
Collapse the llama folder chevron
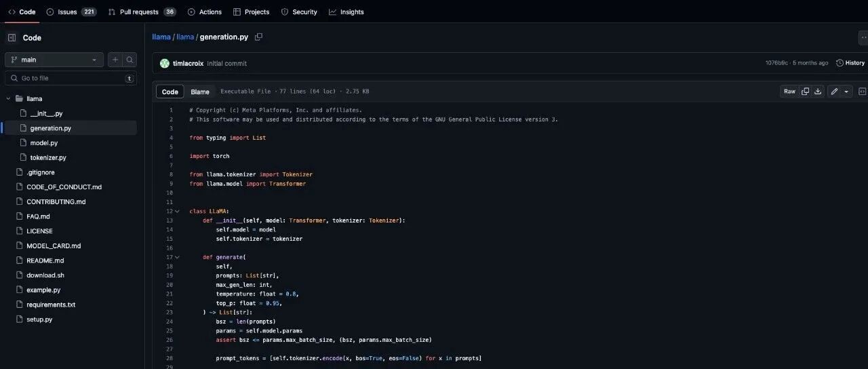point(9,98)
